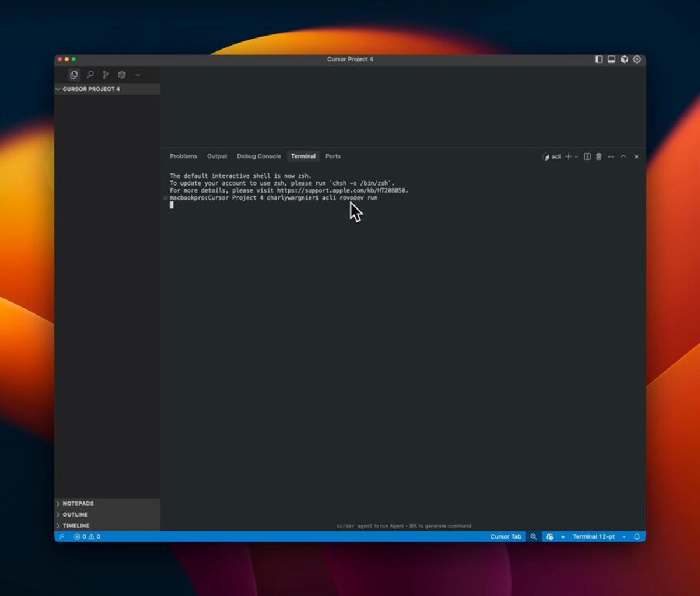Screen dimensions: 700x596
Task: Kill terminal with the trash icon
Action: pos(598,156)
